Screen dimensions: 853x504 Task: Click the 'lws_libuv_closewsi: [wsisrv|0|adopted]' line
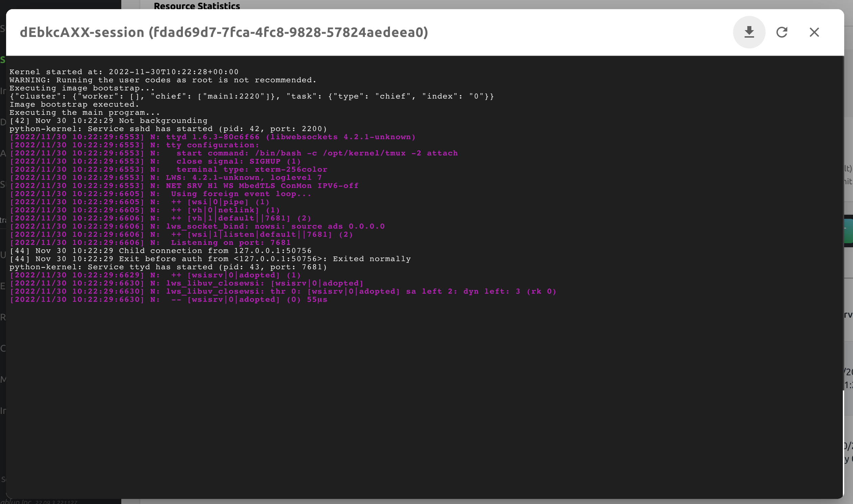pos(186,284)
